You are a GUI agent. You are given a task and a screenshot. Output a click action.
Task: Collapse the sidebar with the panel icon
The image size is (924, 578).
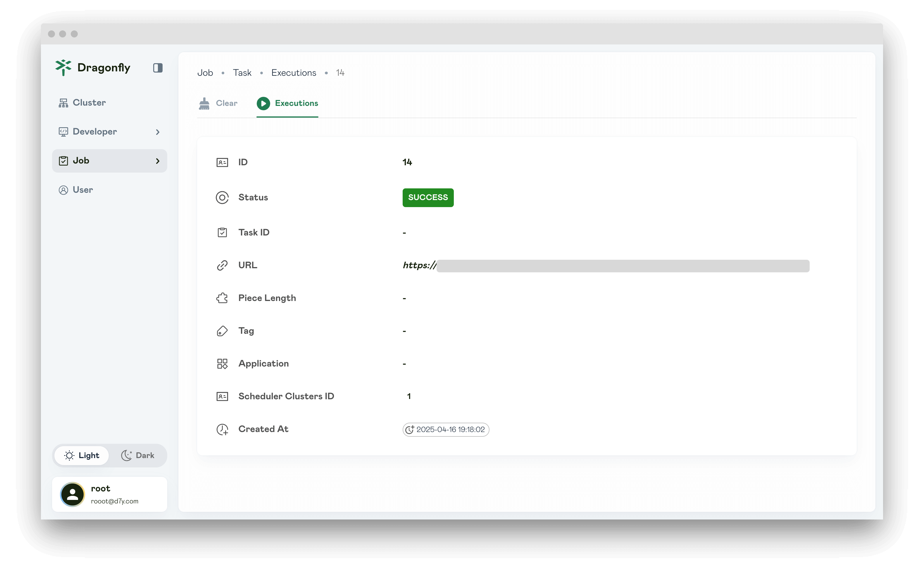point(158,68)
